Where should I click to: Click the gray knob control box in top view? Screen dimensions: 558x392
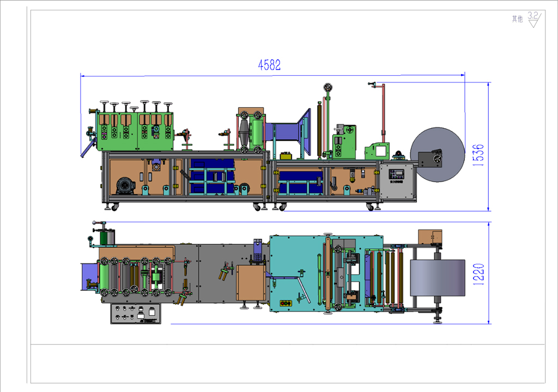(136, 313)
